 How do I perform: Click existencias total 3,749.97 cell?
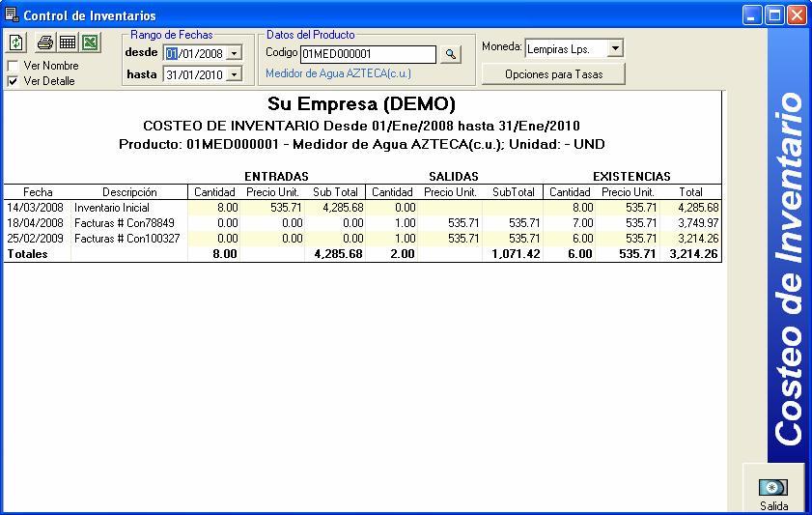click(699, 223)
